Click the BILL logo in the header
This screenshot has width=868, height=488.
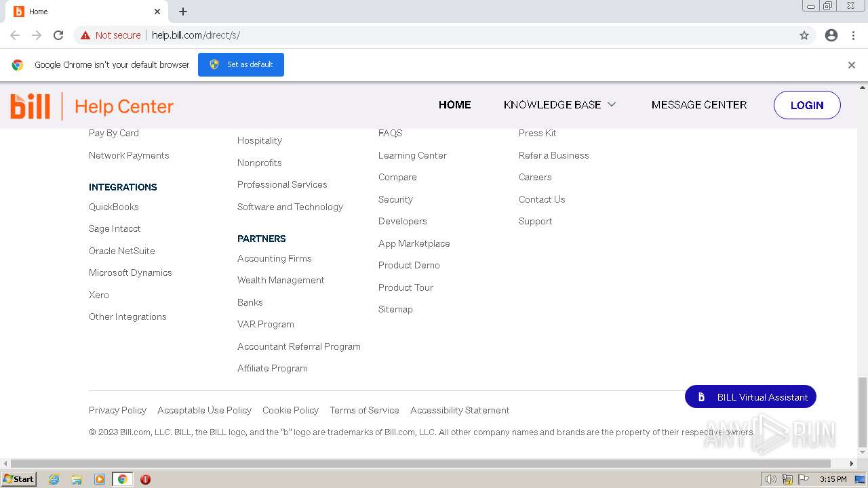pyautogui.click(x=31, y=106)
